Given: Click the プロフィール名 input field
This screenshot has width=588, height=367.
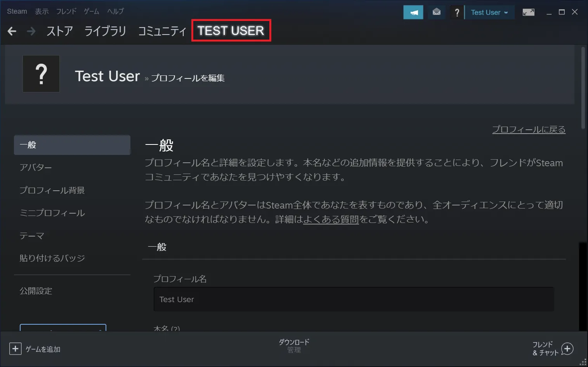Looking at the screenshot, I should click(x=354, y=299).
